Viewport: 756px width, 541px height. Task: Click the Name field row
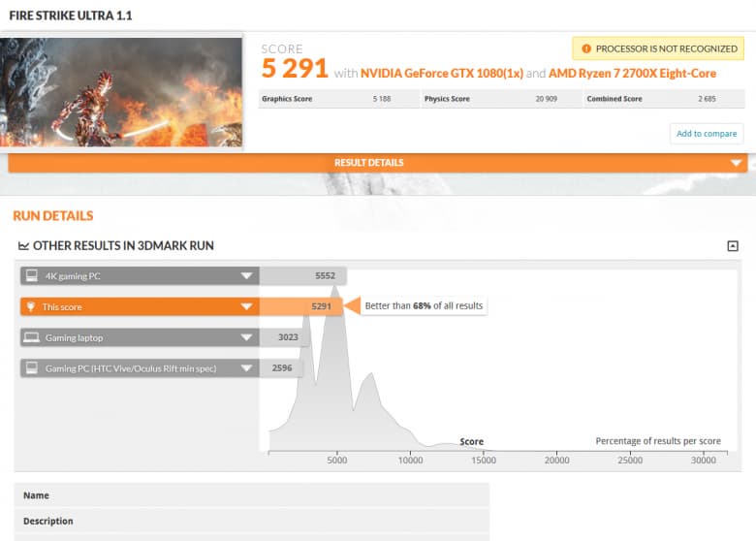(252, 495)
